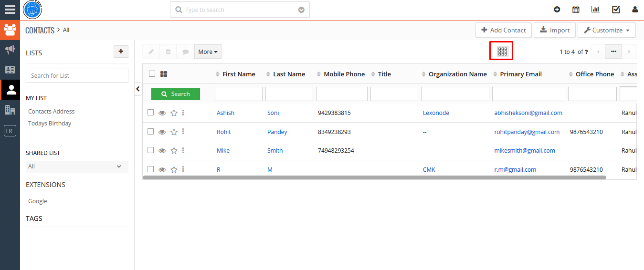Screen dimensions: 644x270
Task: Open the Leads ID card sidebar icon
Action: (10, 70)
